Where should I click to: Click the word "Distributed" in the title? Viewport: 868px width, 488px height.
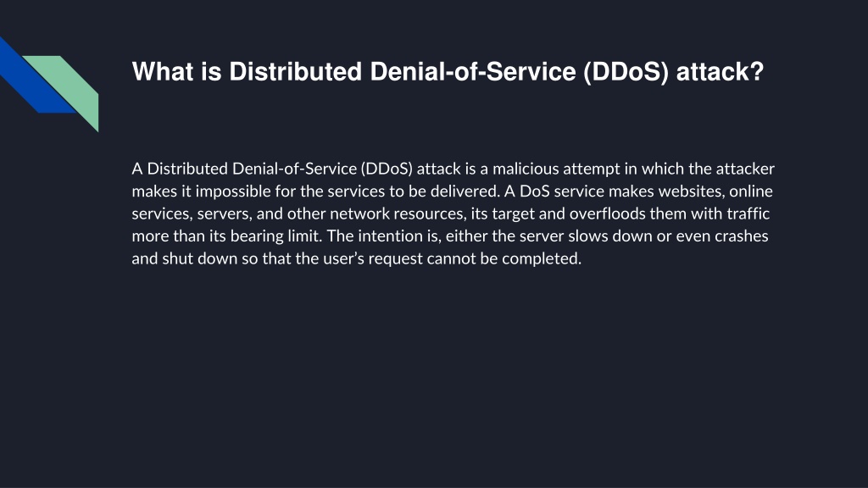tap(296, 72)
